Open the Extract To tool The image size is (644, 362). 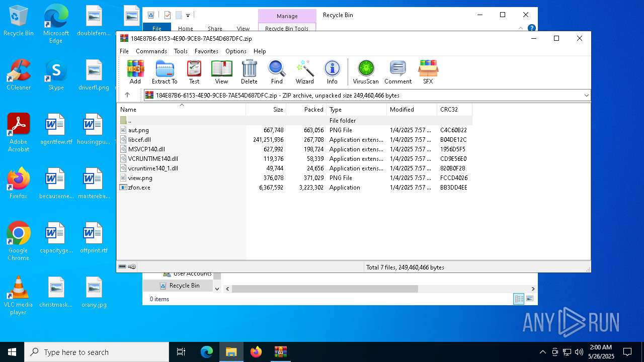point(165,72)
